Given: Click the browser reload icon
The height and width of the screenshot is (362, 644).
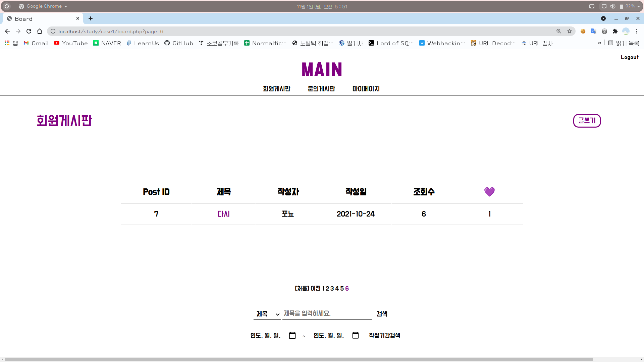Looking at the screenshot, I should (x=29, y=31).
